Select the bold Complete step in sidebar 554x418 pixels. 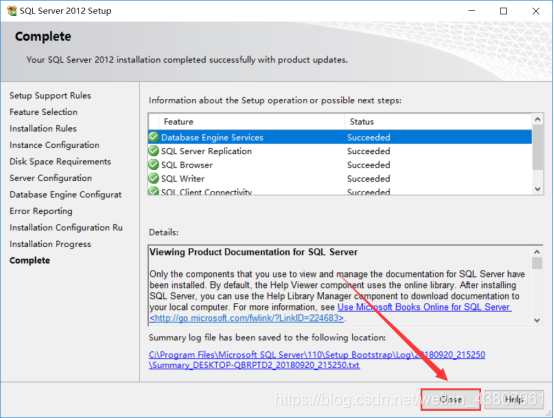(x=30, y=260)
